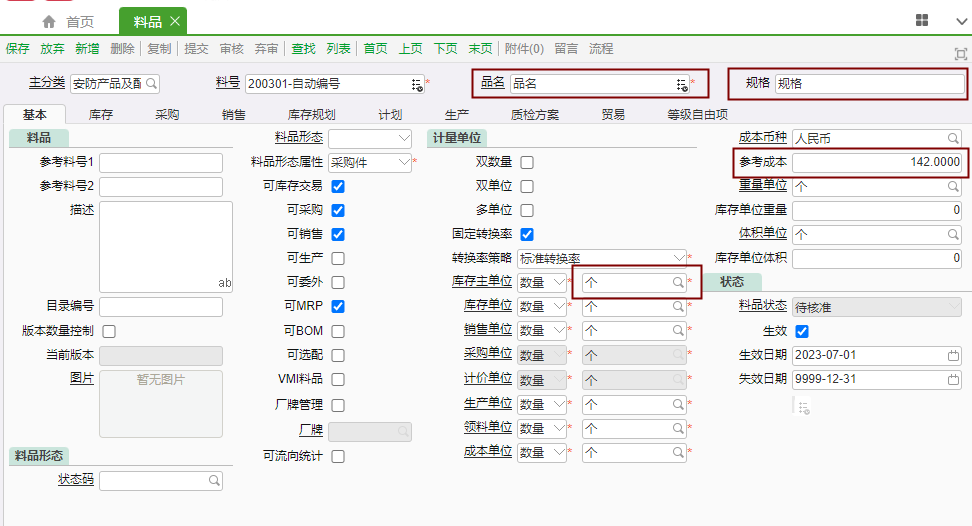Click search icon in 成本币种 field
This screenshot has width=972, height=526.
pyautogui.click(x=953, y=138)
